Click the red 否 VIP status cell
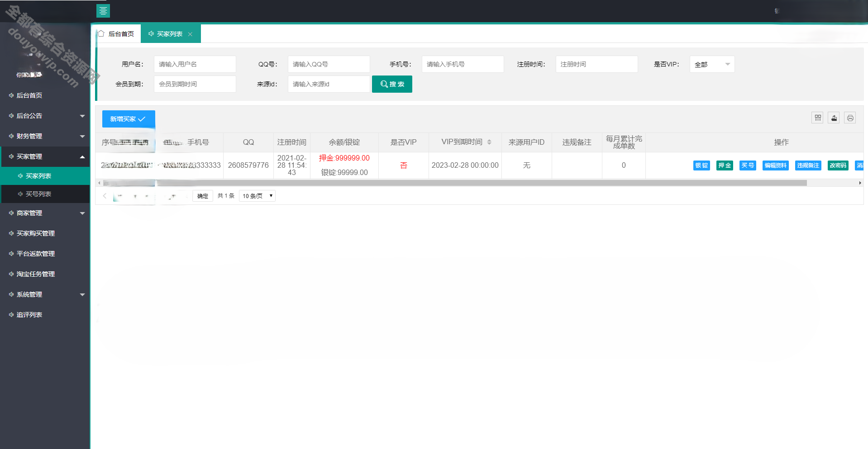Screen dimensions: 868x449 (x=404, y=165)
